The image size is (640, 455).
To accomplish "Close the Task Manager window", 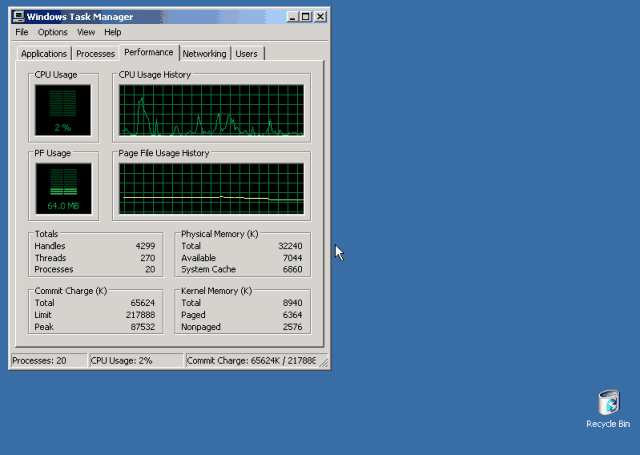I will point(320,17).
